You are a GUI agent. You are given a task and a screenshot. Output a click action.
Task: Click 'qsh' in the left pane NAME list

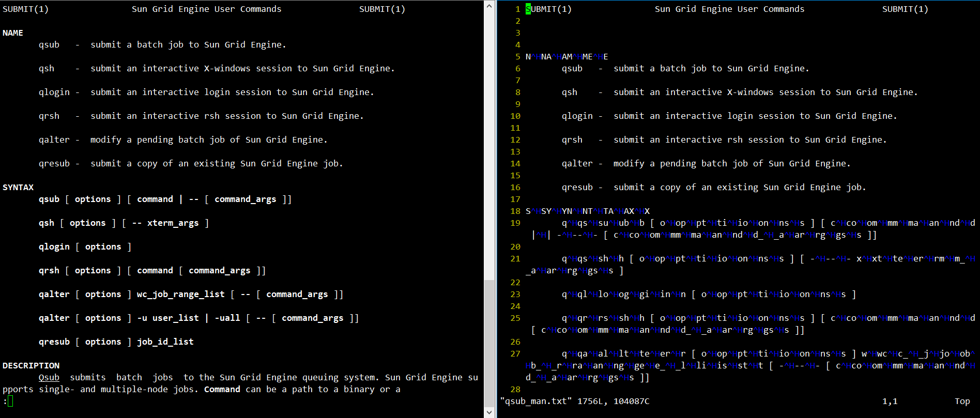47,69
